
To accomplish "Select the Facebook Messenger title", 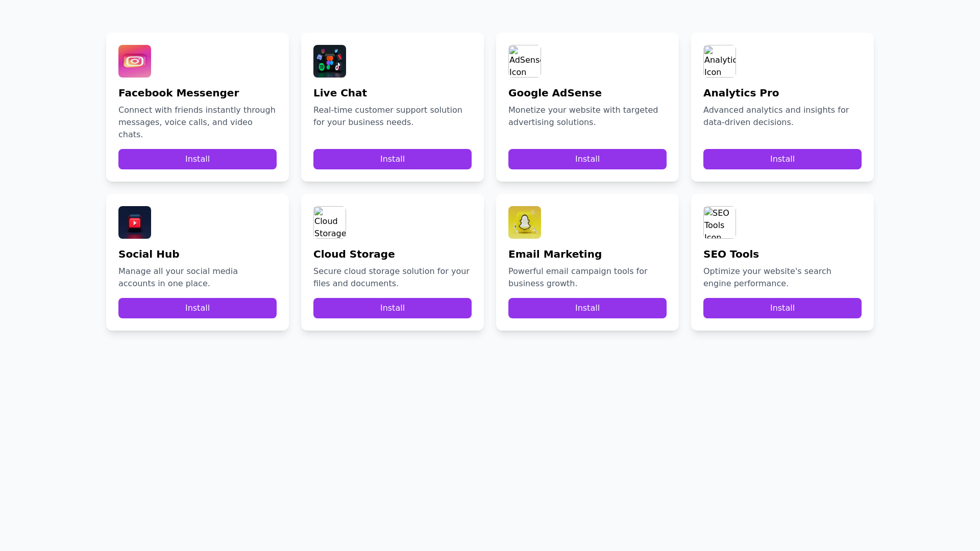I will tap(179, 93).
